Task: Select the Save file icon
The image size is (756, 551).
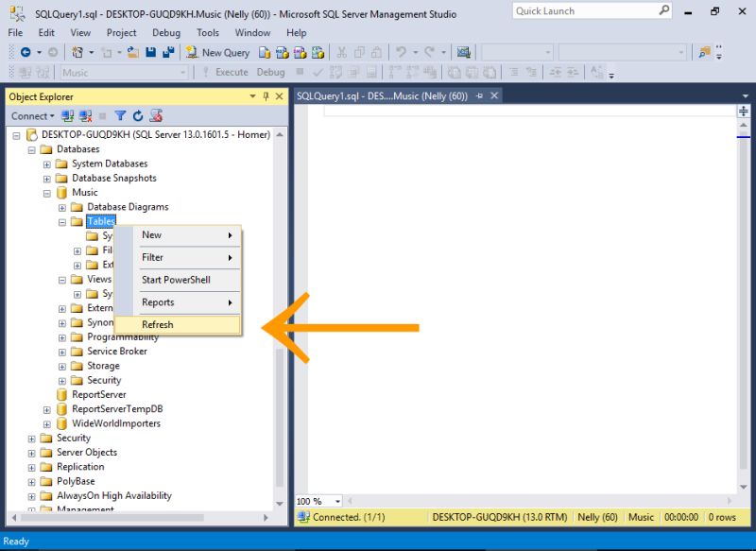Action: point(149,52)
